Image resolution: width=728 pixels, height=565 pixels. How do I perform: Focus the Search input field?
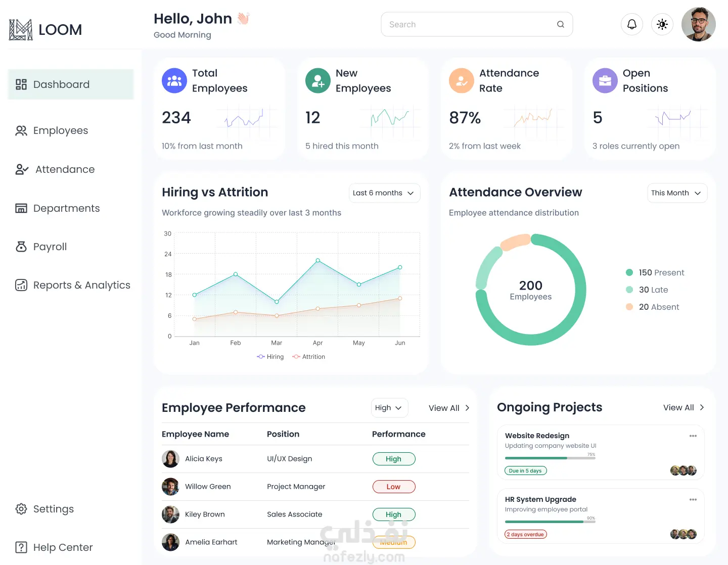pyautogui.click(x=477, y=24)
